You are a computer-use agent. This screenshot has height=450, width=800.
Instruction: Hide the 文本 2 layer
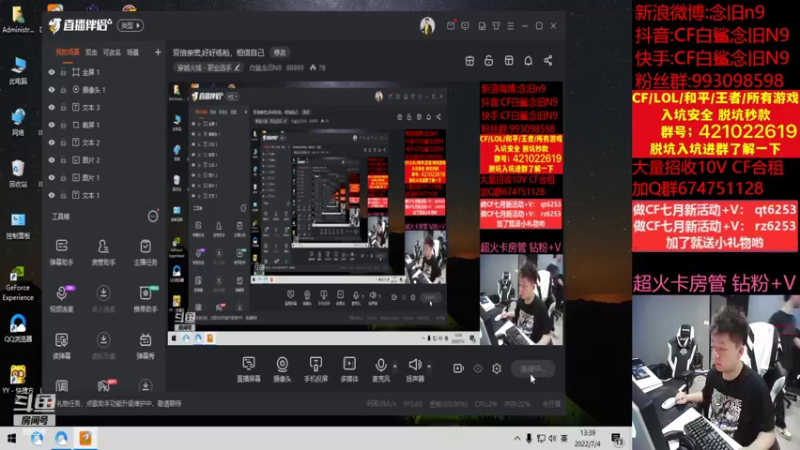pos(52,142)
